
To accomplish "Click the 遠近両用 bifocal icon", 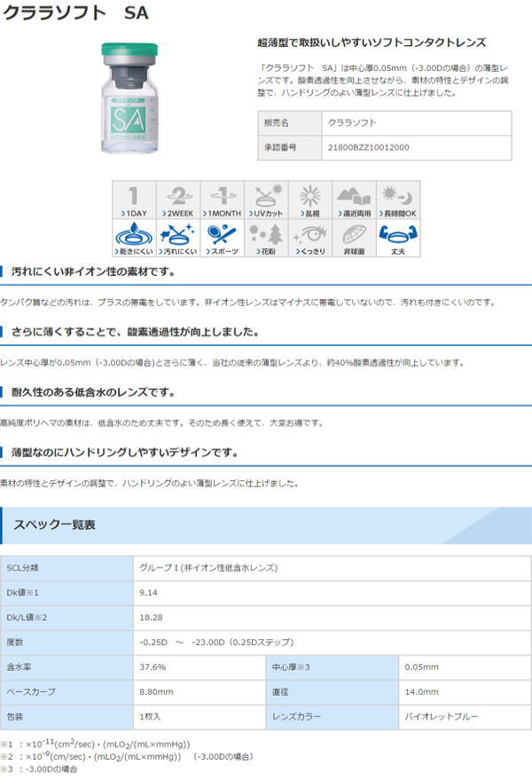I will [355, 201].
